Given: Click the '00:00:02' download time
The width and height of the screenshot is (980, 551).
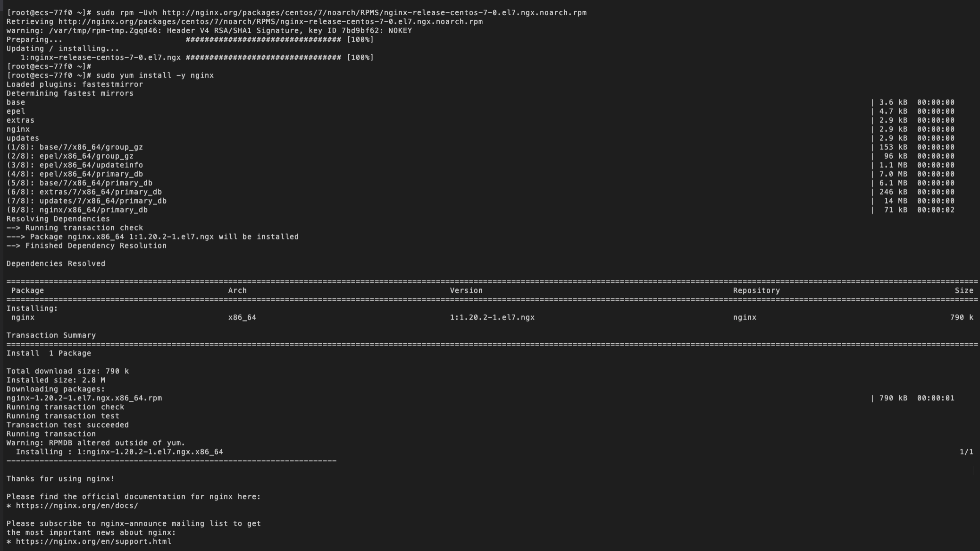Looking at the screenshot, I should [936, 210].
